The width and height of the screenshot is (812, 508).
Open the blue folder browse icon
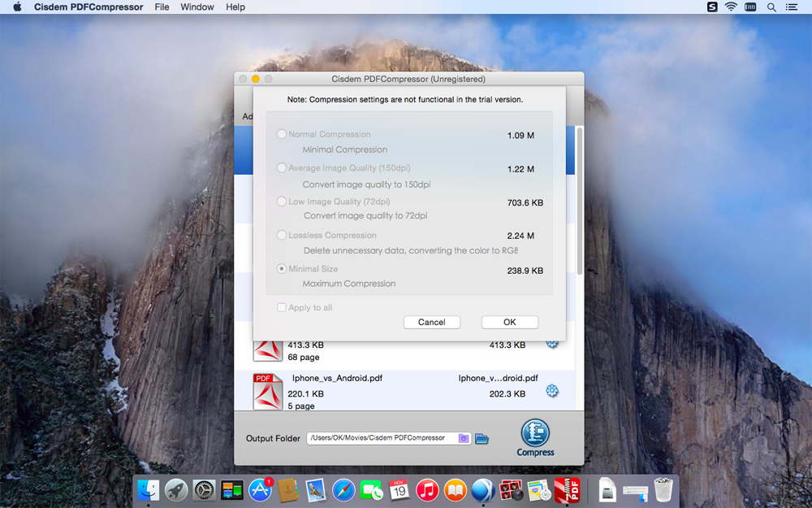coord(482,439)
